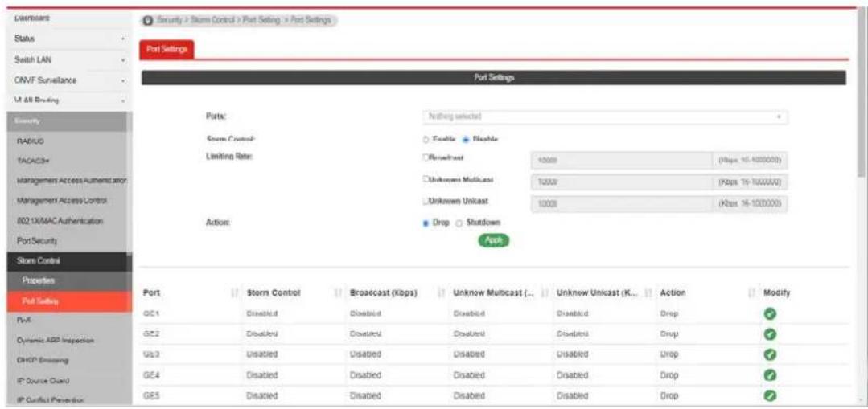Sort table by Broadcast (Kbps) column
The width and height of the screenshot is (868, 409).
[x=442, y=293]
